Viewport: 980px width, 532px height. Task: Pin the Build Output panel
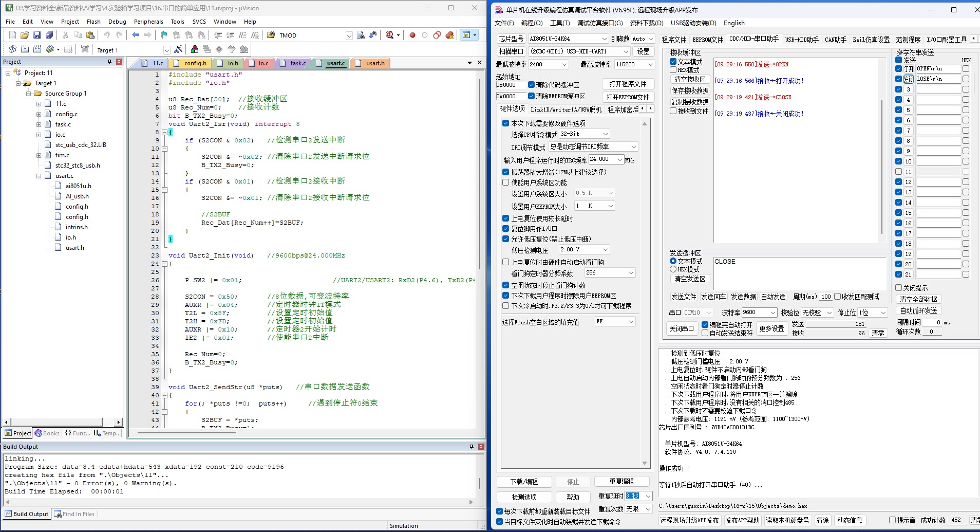(x=472, y=446)
